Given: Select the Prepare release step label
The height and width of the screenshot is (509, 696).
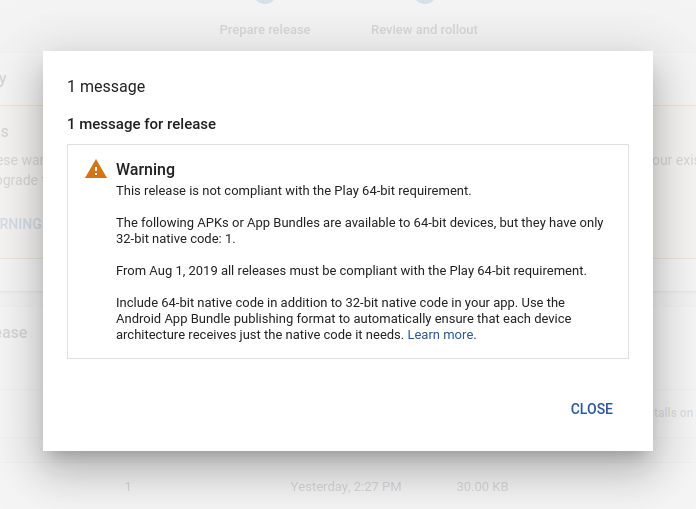Looking at the screenshot, I should [264, 30].
